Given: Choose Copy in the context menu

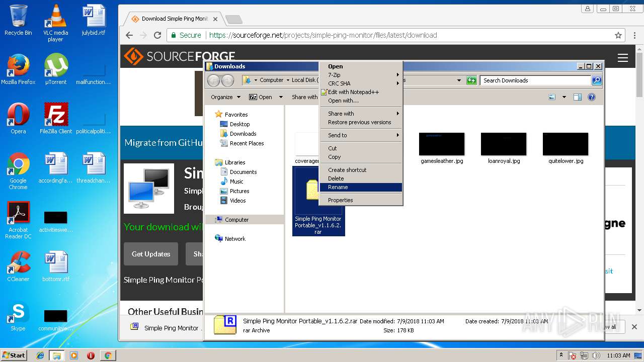Looking at the screenshot, I should 361,157.
